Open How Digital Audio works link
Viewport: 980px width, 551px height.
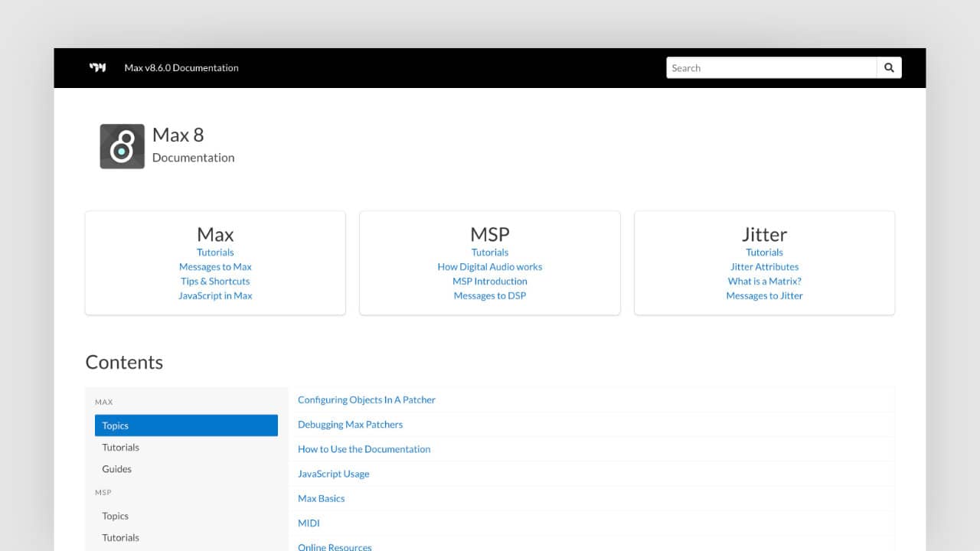(x=490, y=266)
